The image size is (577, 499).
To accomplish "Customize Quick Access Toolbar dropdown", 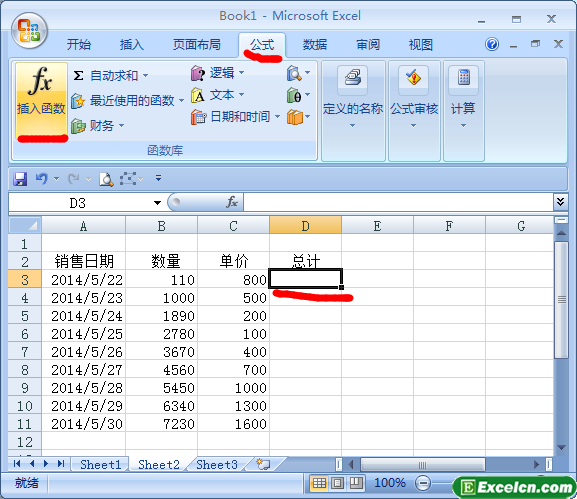I will click(159, 178).
